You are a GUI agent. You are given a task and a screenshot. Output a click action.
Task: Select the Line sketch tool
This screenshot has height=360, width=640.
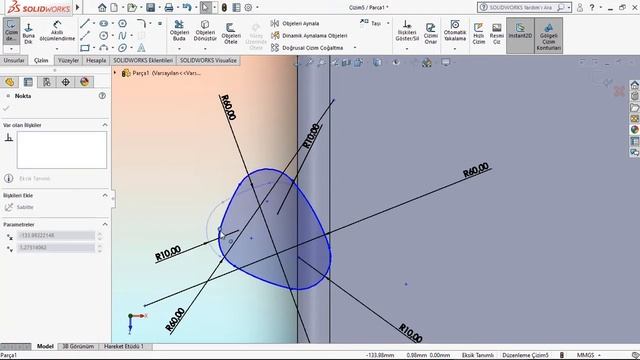pyautogui.click(x=84, y=24)
